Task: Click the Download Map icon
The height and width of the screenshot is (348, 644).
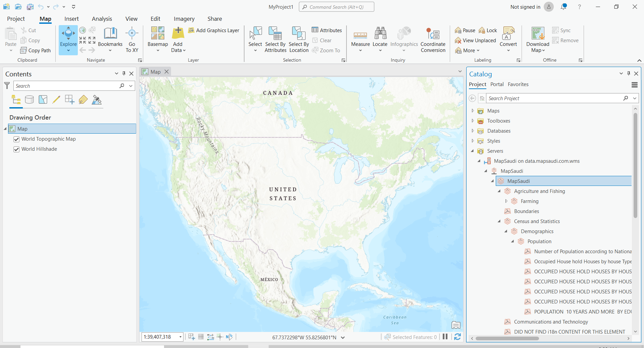Action: tap(537, 34)
